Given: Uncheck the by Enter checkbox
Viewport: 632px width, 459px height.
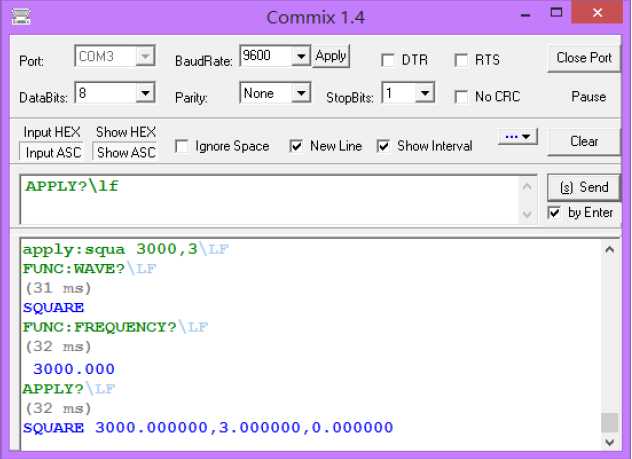Looking at the screenshot, I should (554, 212).
